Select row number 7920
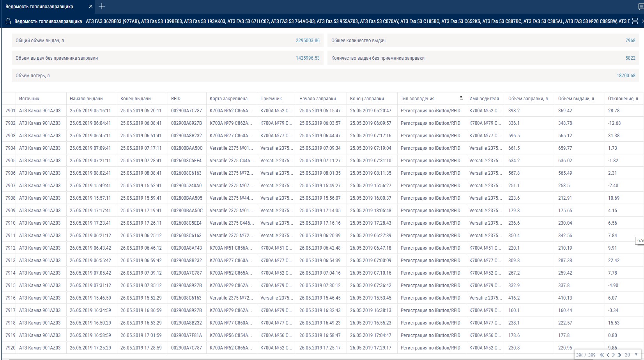This screenshot has height=360, width=644. point(10,348)
